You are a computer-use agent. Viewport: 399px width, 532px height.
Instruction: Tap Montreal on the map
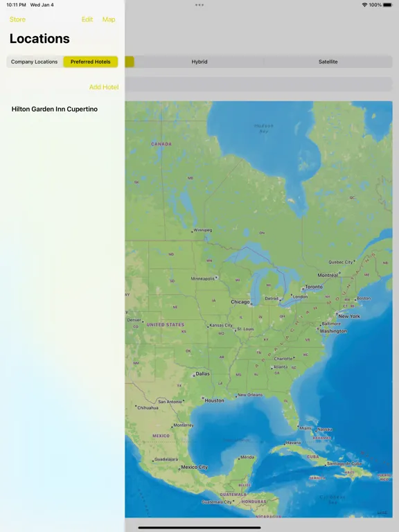328,276
